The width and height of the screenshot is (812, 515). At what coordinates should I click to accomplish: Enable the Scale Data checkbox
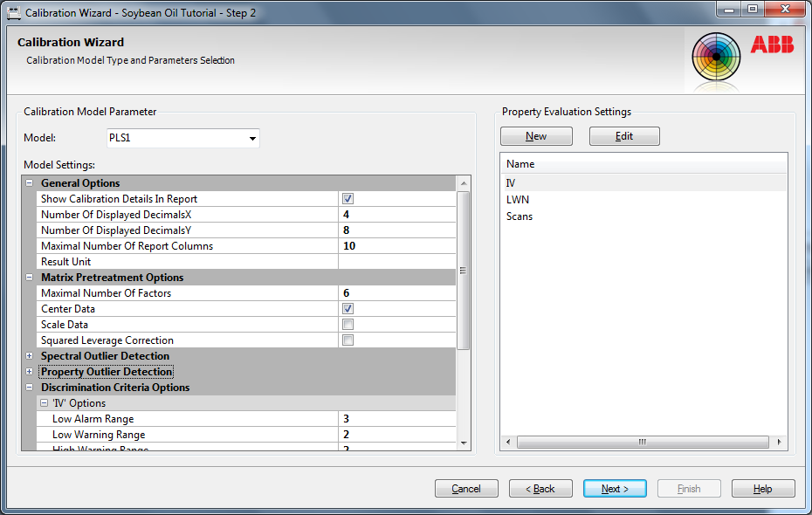(x=348, y=325)
